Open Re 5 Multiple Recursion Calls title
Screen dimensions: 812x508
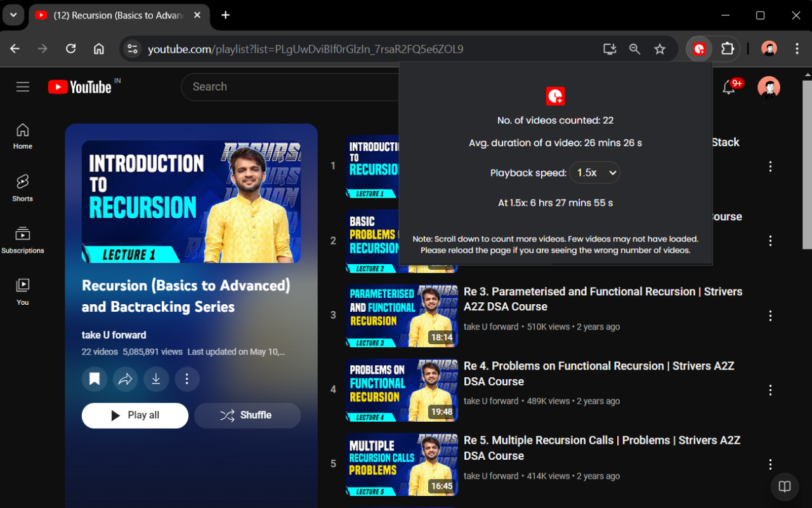click(x=602, y=448)
